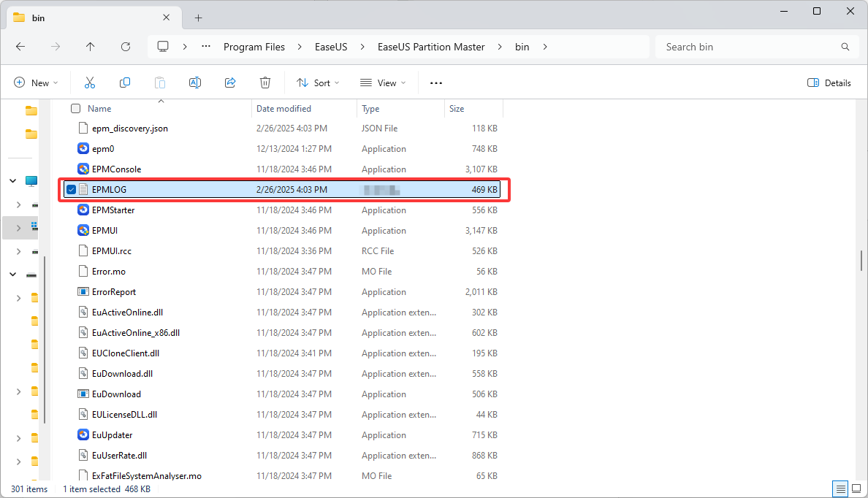Open the View dropdown menu
The height and width of the screenshot is (498, 868).
pyautogui.click(x=383, y=83)
